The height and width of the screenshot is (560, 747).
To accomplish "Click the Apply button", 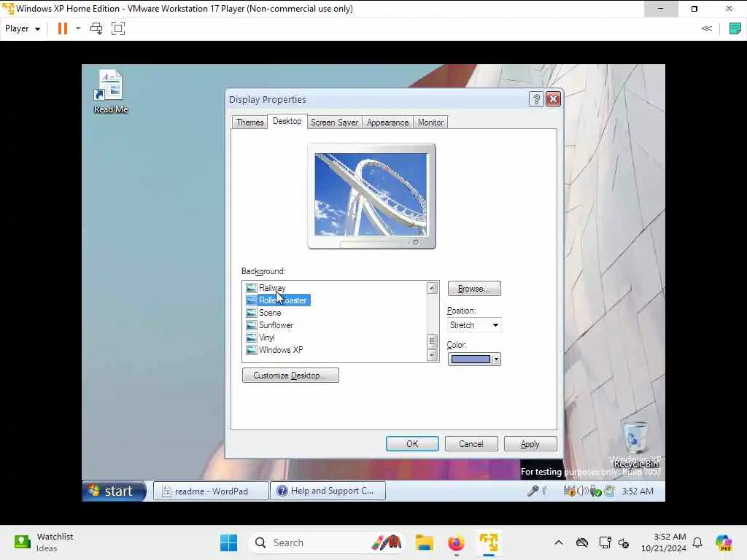I will point(530,444).
